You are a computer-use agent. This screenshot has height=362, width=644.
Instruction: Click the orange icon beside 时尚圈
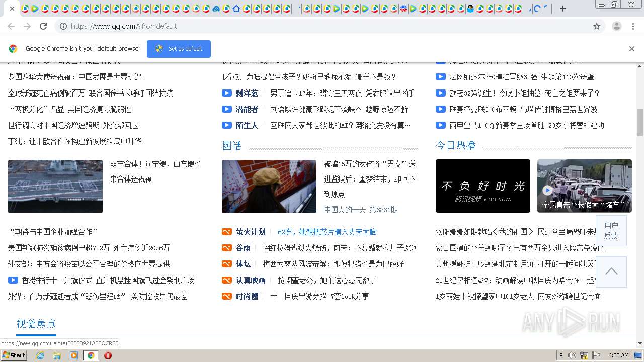point(227,296)
